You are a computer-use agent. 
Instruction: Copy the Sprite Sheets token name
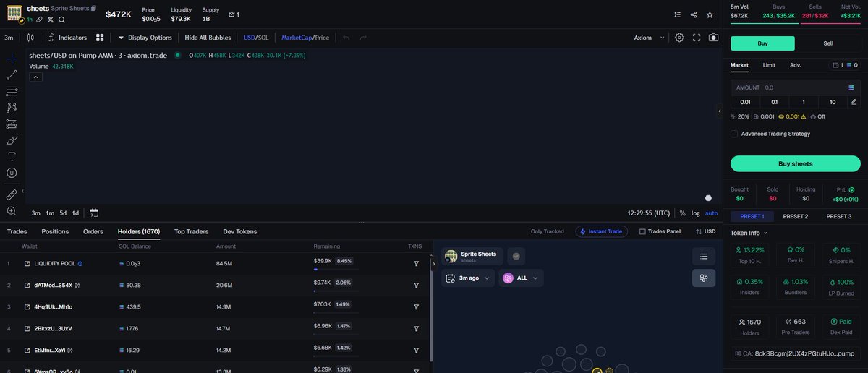coord(93,9)
